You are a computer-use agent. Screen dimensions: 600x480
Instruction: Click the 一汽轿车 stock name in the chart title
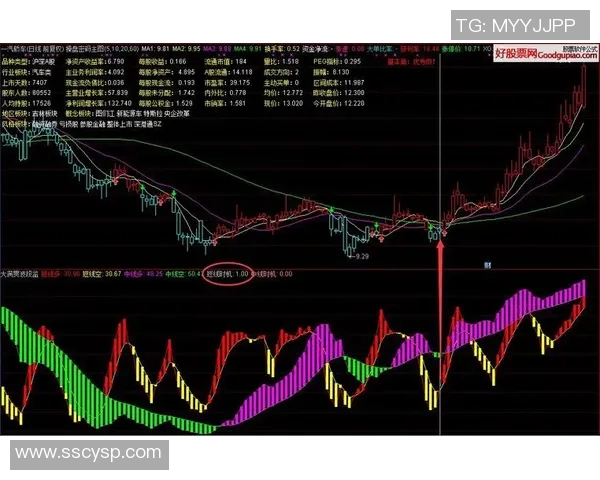click(x=13, y=49)
